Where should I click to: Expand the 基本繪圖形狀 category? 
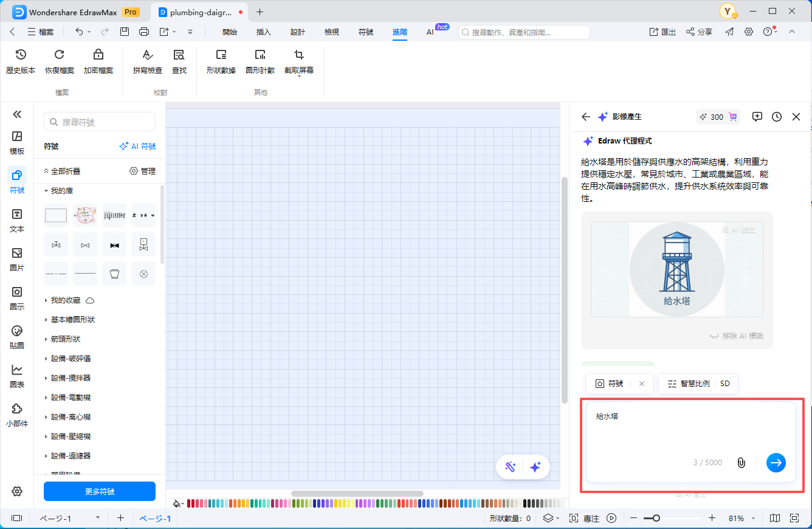pyautogui.click(x=72, y=320)
